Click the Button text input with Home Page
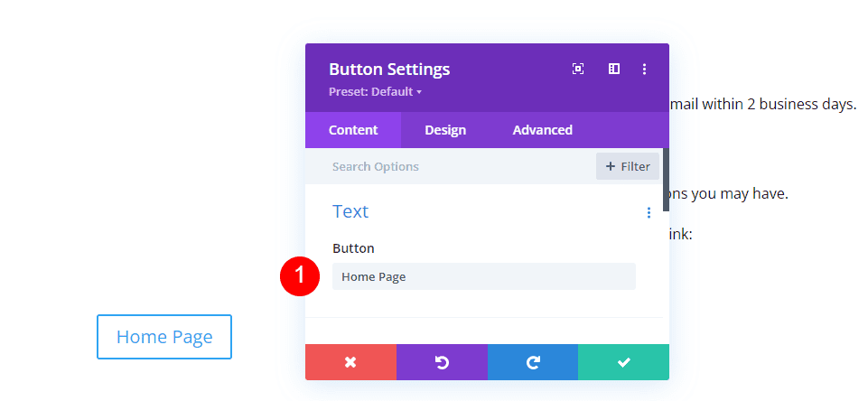This screenshot has height=401, width=868. point(483,276)
